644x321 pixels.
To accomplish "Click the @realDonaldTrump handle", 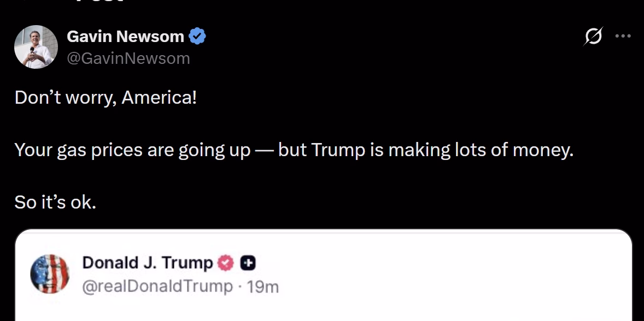I will point(157,286).
